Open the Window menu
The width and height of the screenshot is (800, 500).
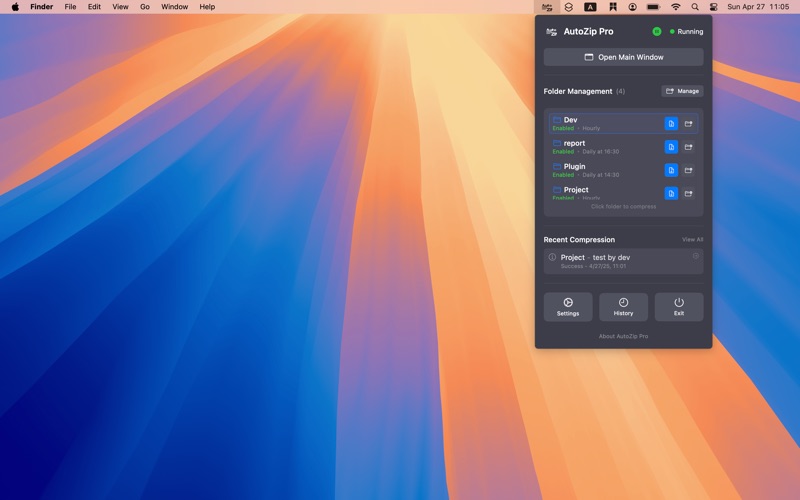coord(174,7)
